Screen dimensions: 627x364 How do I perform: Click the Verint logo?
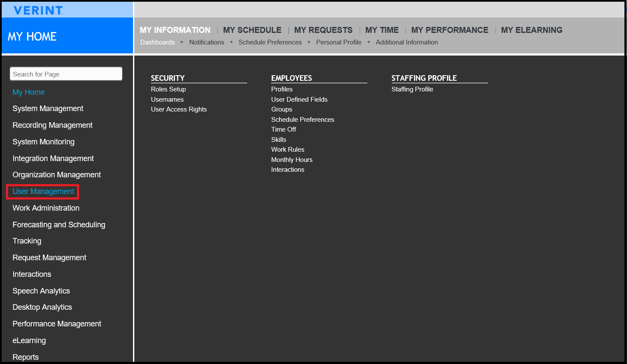[x=38, y=10]
